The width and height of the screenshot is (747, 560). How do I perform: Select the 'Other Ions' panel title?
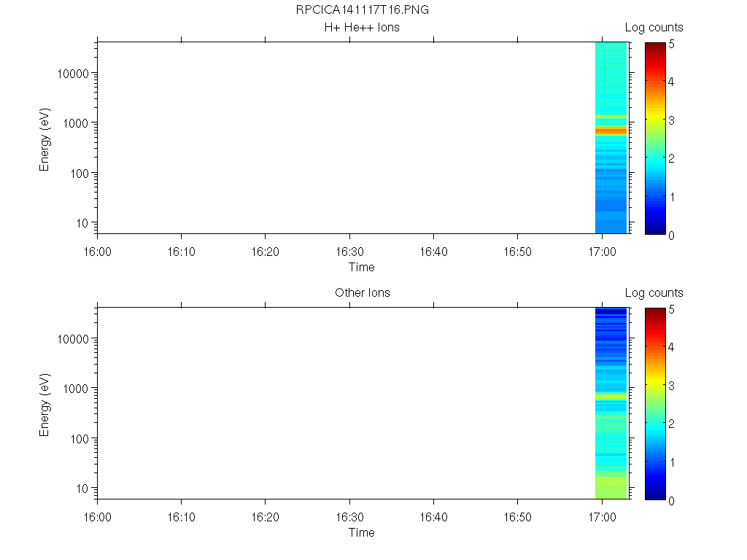tap(362, 293)
